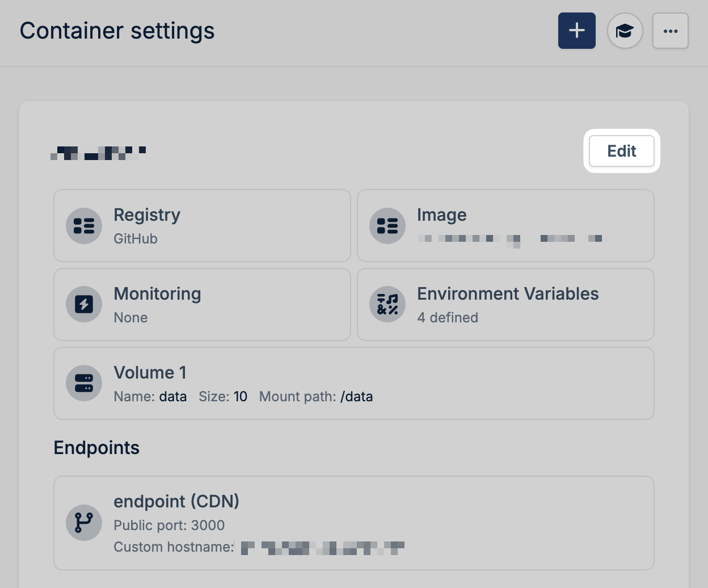
Task: Click the Container settings title
Action: click(x=117, y=31)
